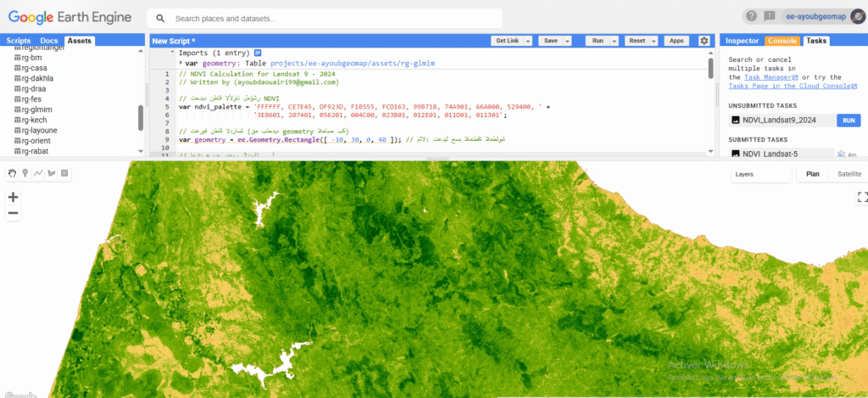This screenshot has height=398, width=868.
Task: Zoom out of the map
Action: (13, 213)
